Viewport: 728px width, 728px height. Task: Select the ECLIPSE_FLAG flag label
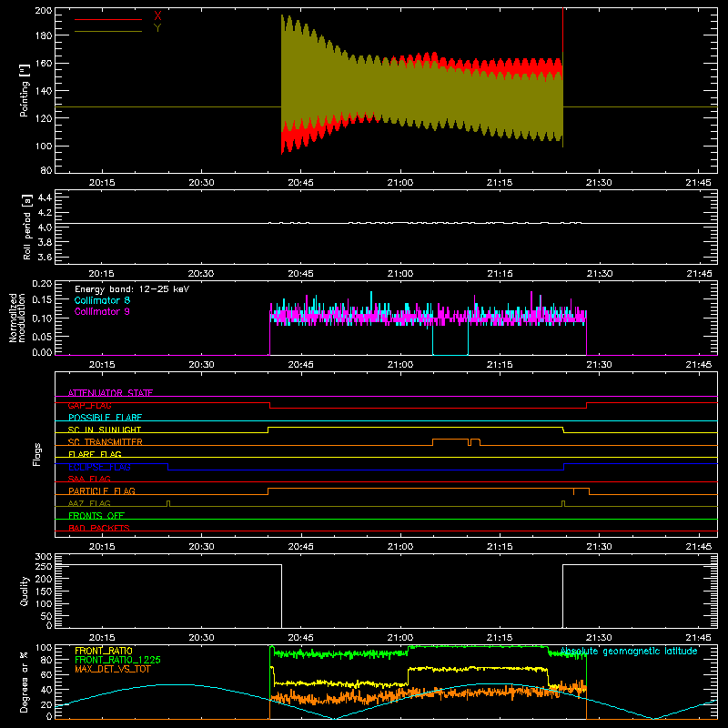[99, 467]
